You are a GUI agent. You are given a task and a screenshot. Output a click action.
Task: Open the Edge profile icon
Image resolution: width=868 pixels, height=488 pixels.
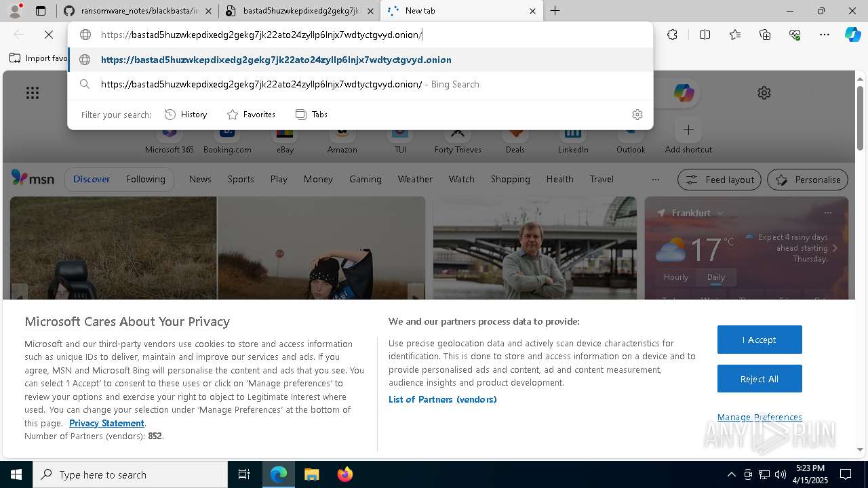click(x=15, y=11)
